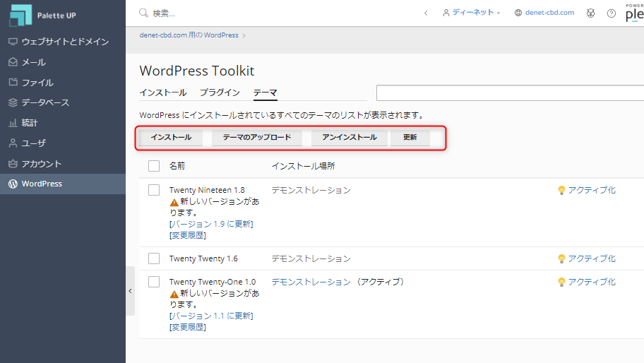Viewport: 644px width, 363px height.
Task: Open 変更履歴 for Twenty Twenty-One
Action: pyautogui.click(x=188, y=327)
